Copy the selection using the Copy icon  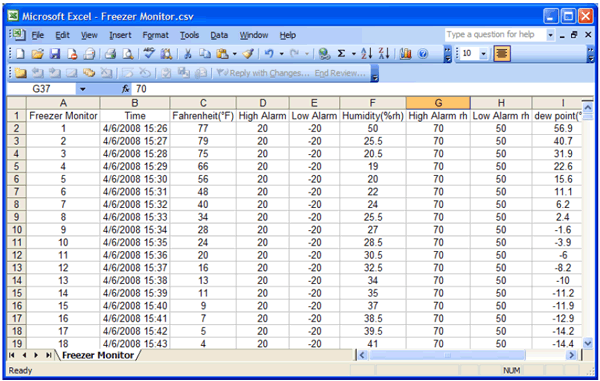[x=205, y=54]
